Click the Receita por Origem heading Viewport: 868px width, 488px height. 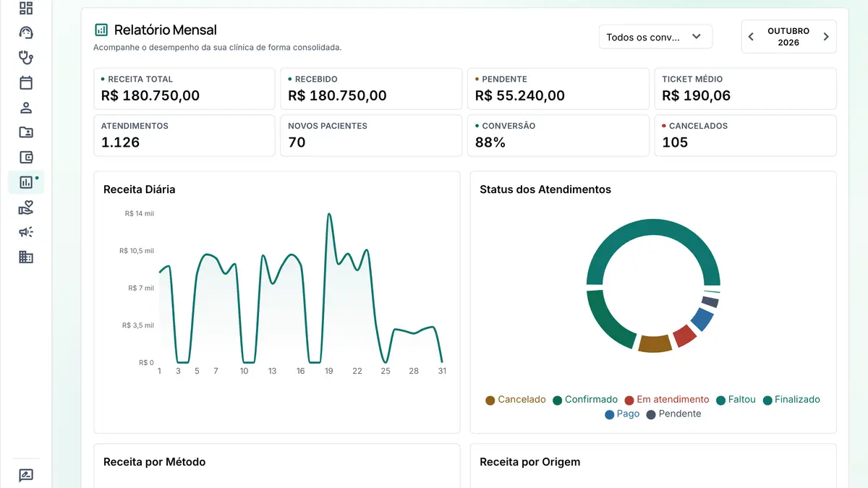pyautogui.click(x=530, y=462)
